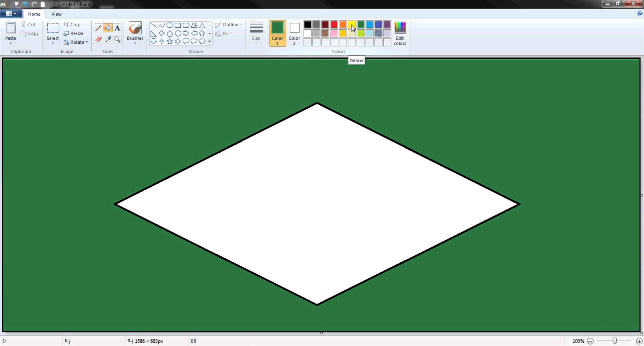Open the Brushes dropdown
This screenshot has height=346, width=644.
pos(135,43)
